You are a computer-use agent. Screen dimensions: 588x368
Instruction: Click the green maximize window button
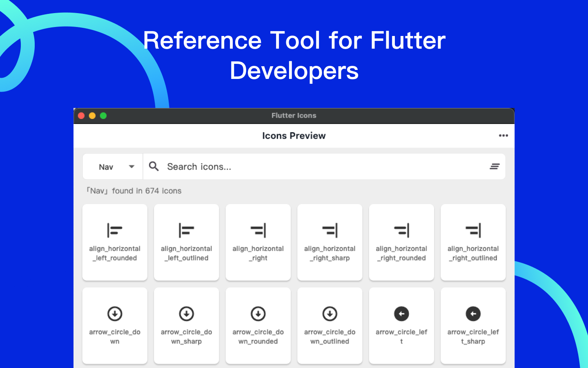(x=103, y=116)
